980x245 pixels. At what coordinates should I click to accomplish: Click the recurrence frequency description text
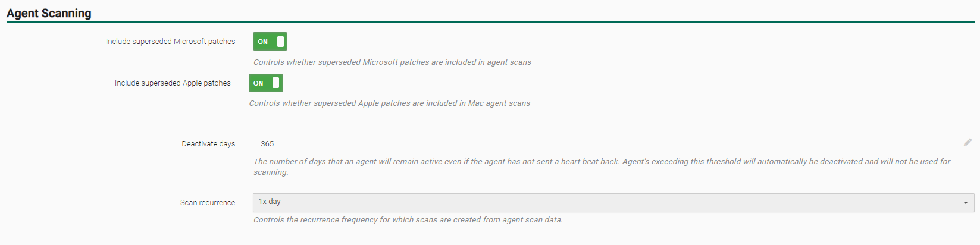pyautogui.click(x=408, y=220)
